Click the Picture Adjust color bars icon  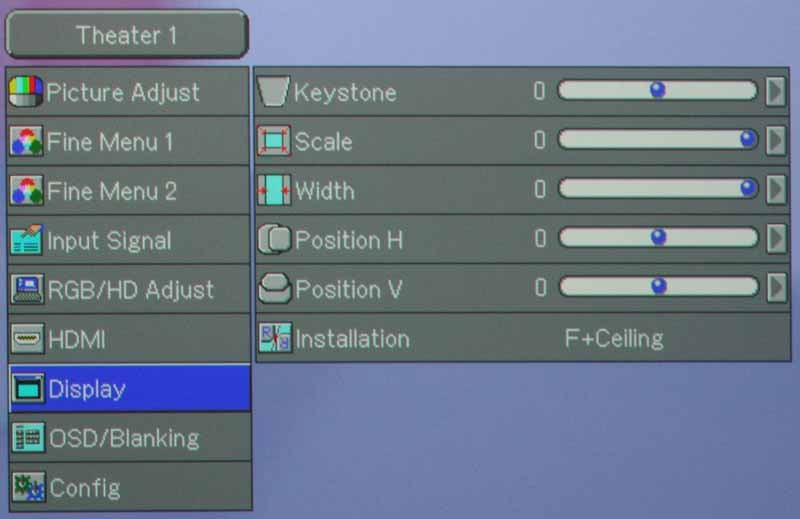(27, 92)
